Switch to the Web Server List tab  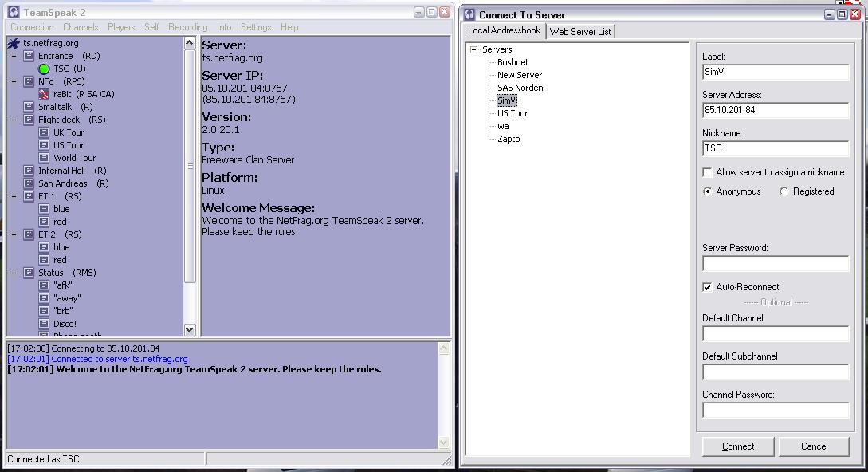click(580, 32)
